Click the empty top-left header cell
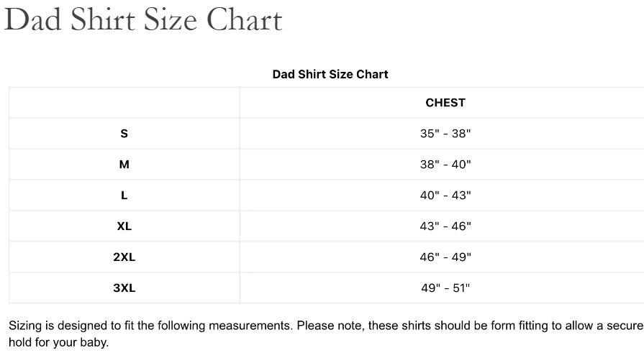 124,103
